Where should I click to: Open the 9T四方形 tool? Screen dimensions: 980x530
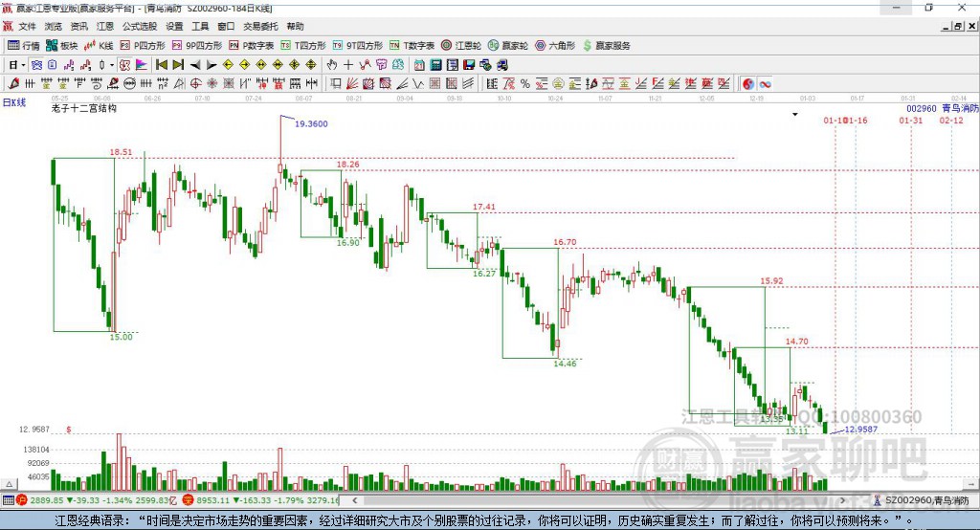click(358, 46)
